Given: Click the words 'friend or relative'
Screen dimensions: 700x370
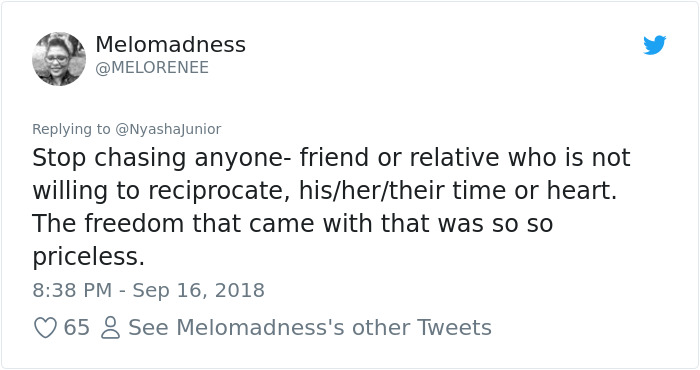Looking at the screenshot, I should point(399,158).
